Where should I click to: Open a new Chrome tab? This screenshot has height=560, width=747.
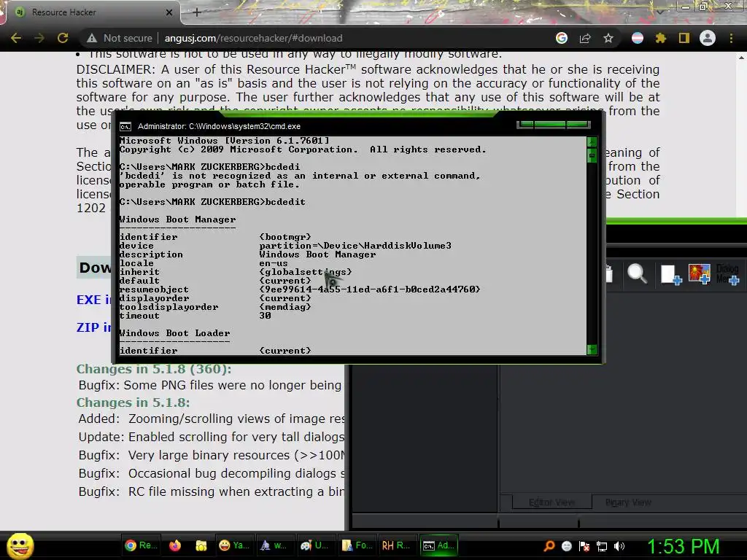coord(197,12)
